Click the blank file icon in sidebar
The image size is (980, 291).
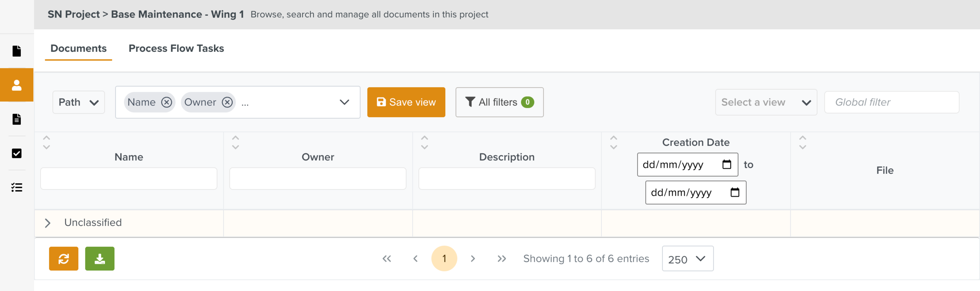point(16,51)
